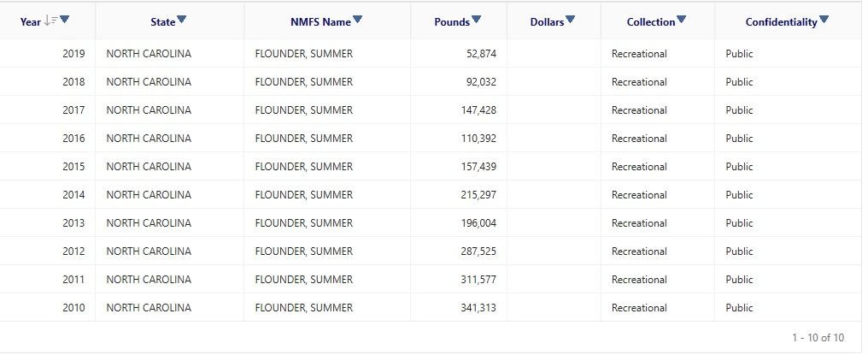Toggle the Year column sort order icon
The width and height of the screenshot is (868, 361).
click(x=50, y=21)
